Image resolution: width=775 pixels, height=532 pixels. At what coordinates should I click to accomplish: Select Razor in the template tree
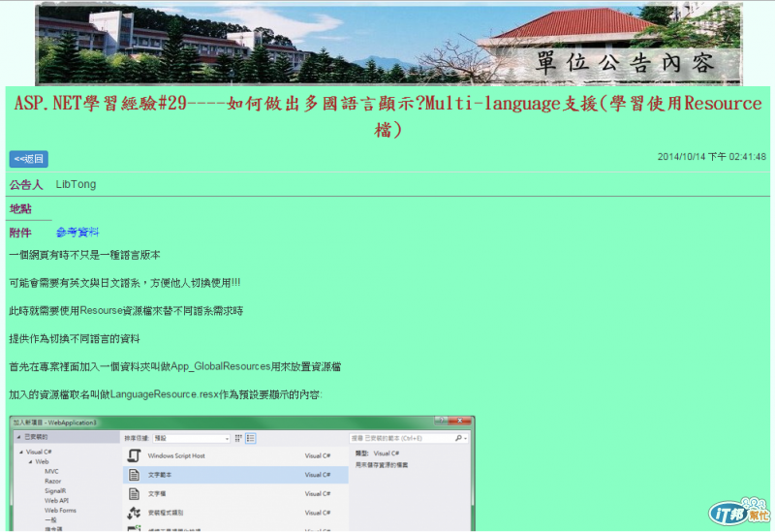click(53, 481)
